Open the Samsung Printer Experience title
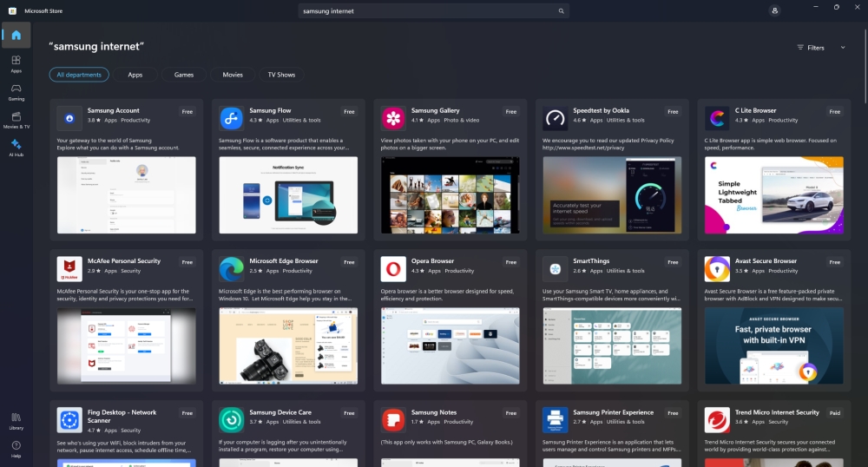The width and height of the screenshot is (868, 467). [x=614, y=412]
